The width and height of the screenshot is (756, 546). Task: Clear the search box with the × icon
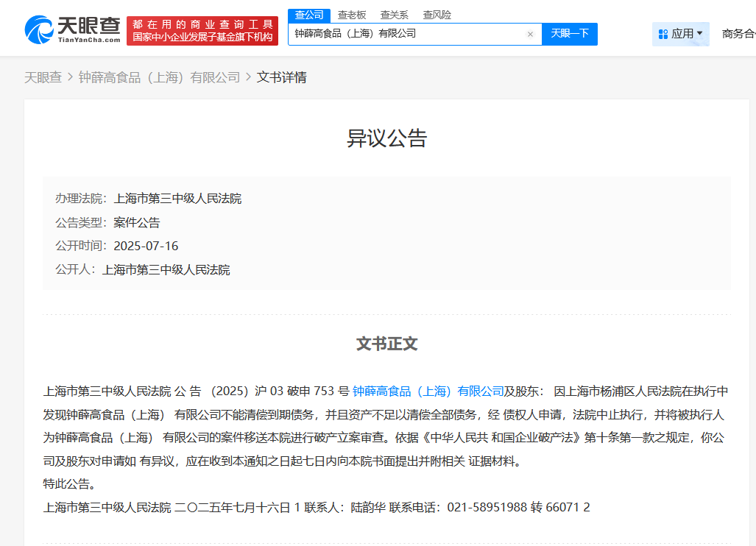(530, 34)
